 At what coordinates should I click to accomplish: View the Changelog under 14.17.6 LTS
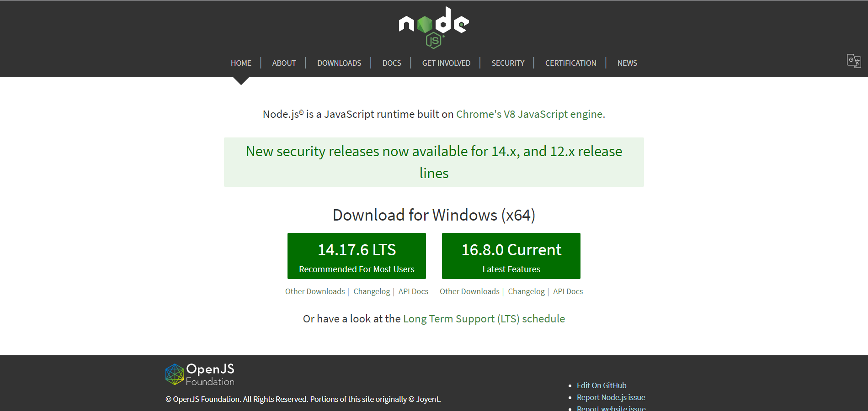point(372,291)
